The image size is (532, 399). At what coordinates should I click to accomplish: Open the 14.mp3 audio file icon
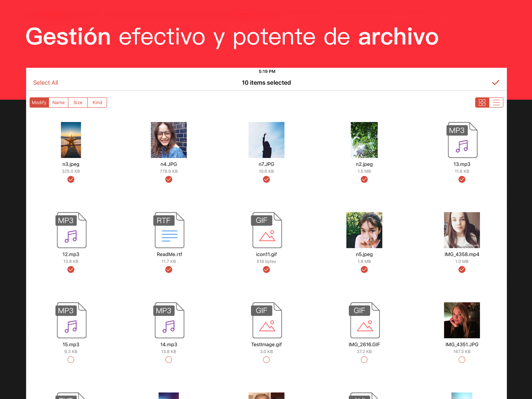coord(169,320)
